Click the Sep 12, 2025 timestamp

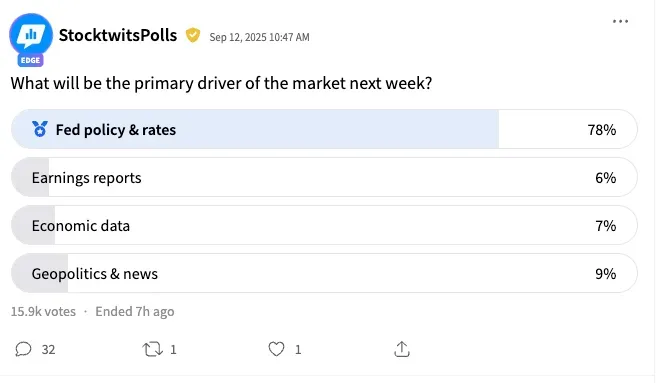pos(259,37)
